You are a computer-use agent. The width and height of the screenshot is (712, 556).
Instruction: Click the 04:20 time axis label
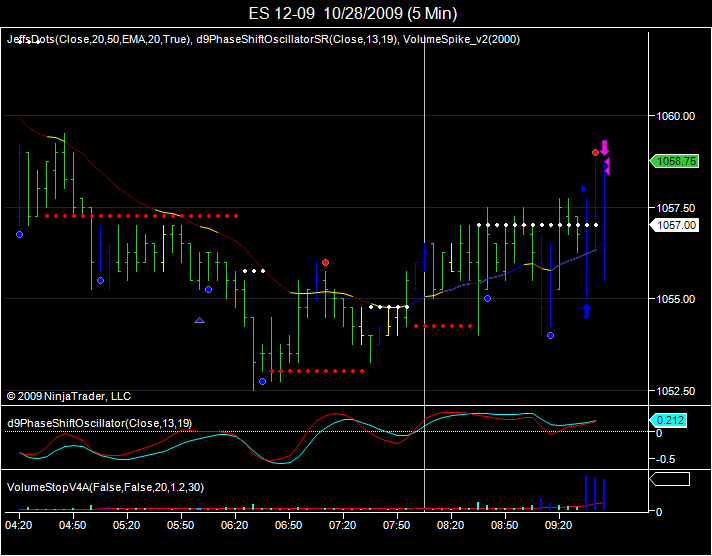(19, 526)
